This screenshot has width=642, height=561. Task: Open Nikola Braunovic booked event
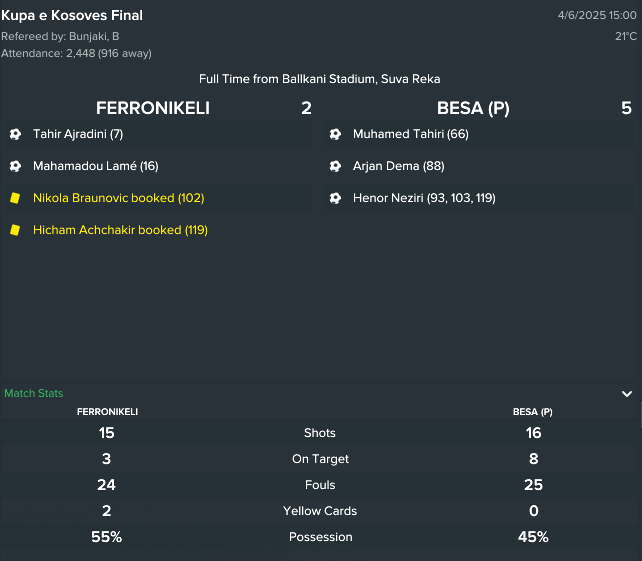click(x=119, y=198)
